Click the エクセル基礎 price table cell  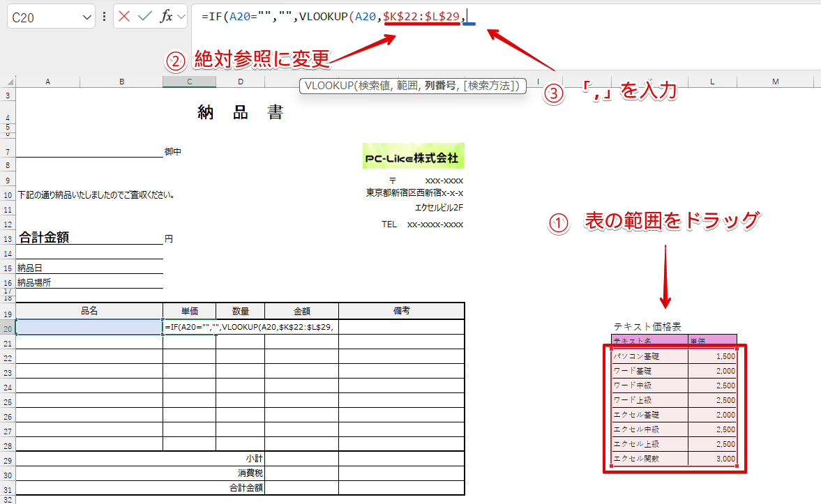tap(650, 415)
